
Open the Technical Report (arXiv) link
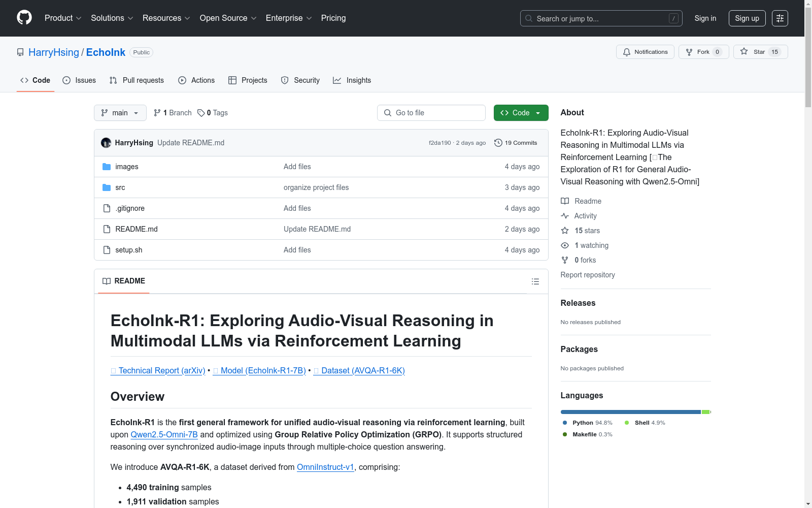(158, 371)
